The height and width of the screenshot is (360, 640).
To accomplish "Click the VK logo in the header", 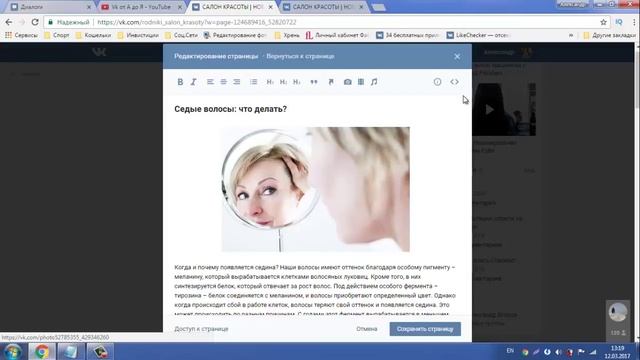I will click(99, 52).
